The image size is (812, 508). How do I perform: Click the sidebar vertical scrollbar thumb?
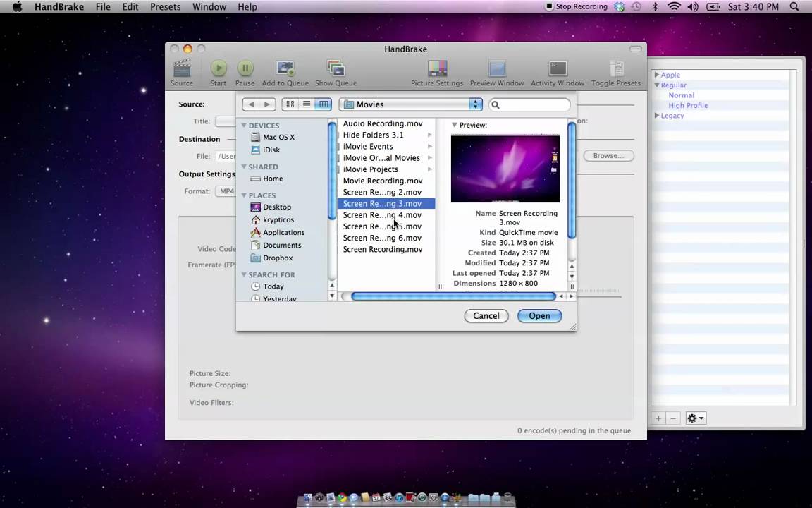tap(332, 171)
